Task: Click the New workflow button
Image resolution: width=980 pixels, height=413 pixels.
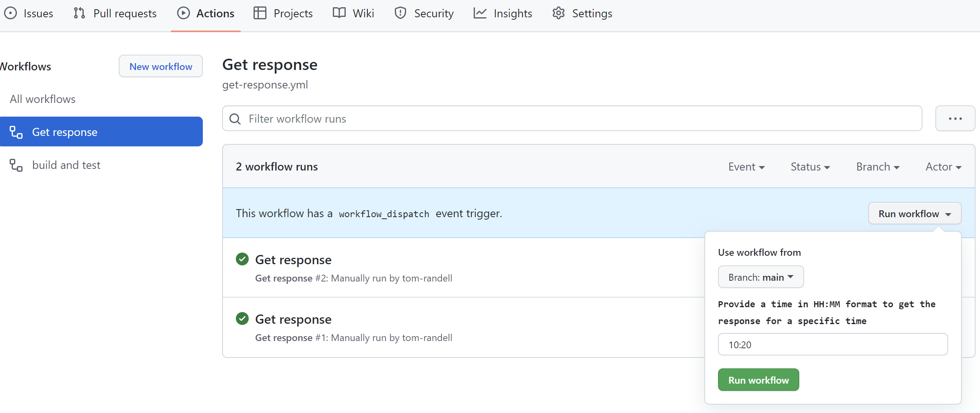Action: [x=160, y=66]
